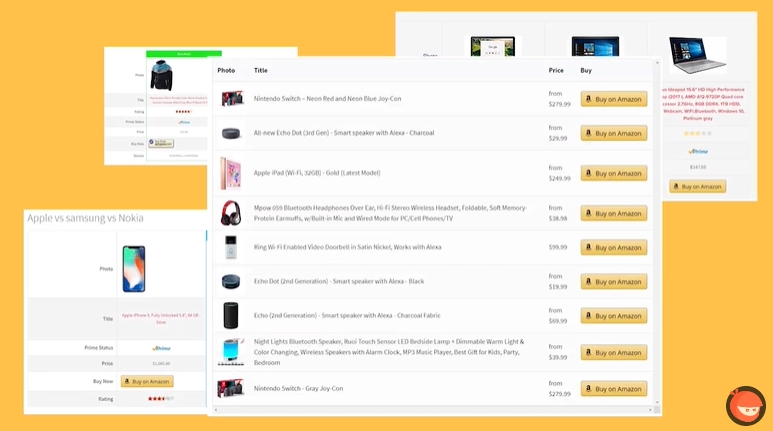The width and height of the screenshot is (773, 431).
Task: Click Buy on Amazon for Night Lights Speaker
Action: click(x=614, y=352)
